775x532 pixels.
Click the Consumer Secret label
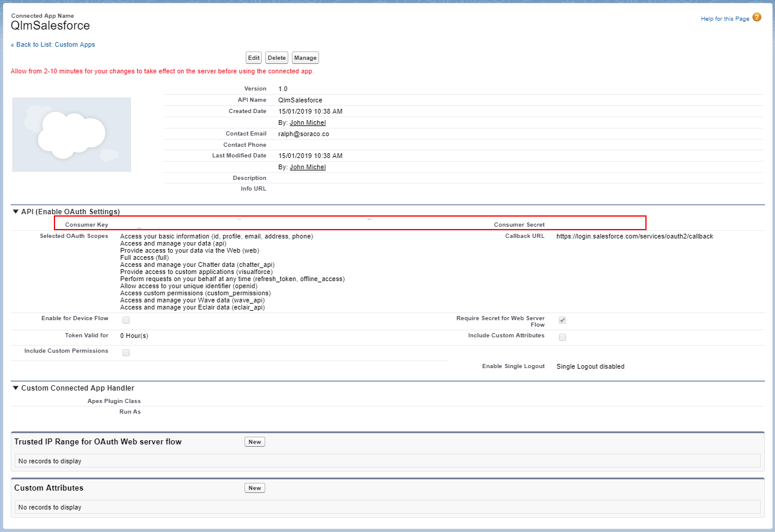519,225
